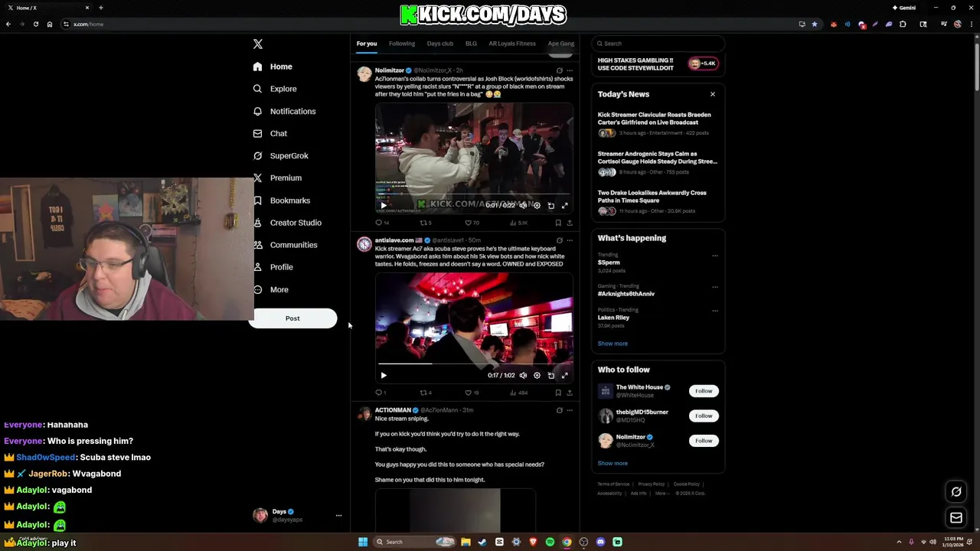Switch to the BLG tab
Image resolution: width=980 pixels, height=551 pixels.
coord(471,44)
